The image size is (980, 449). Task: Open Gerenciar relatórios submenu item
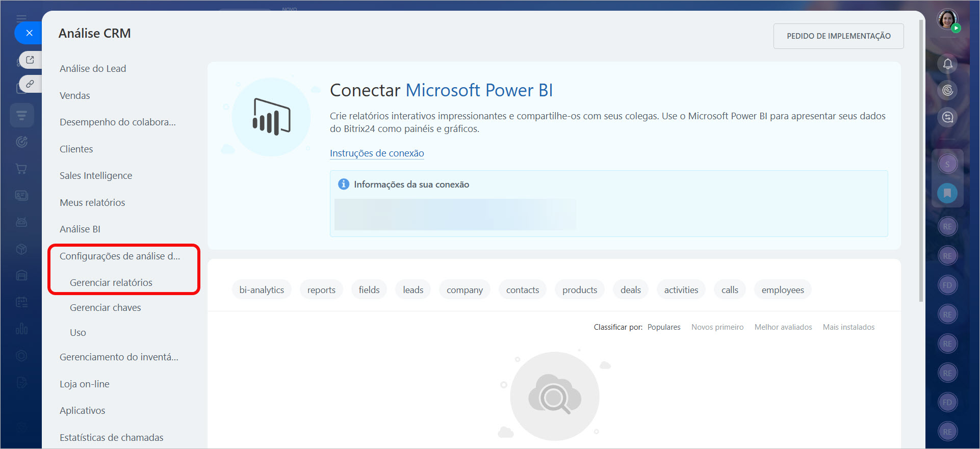pyautogui.click(x=111, y=282)
